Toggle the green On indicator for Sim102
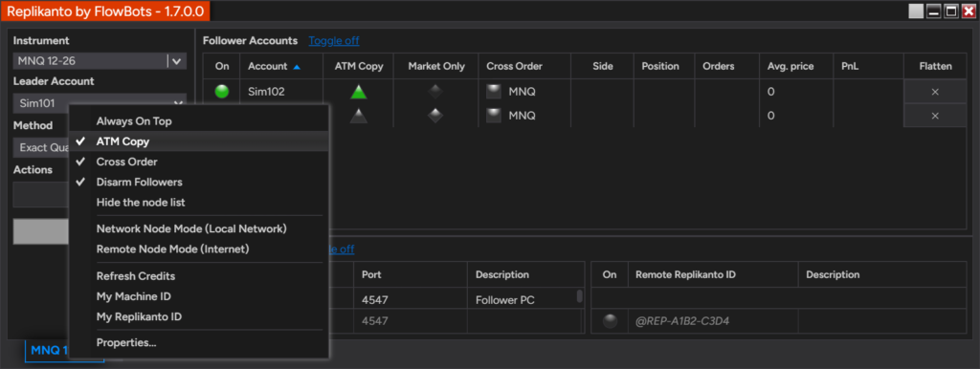Viewport: 980px width, 369px height. (x=221, y=92)
